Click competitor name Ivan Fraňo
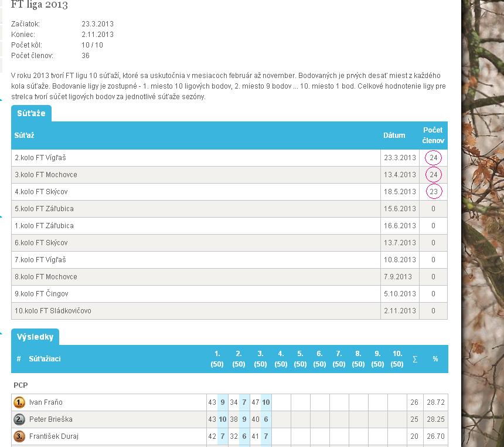This screenshot has height=447, width=504. point(46,402)
